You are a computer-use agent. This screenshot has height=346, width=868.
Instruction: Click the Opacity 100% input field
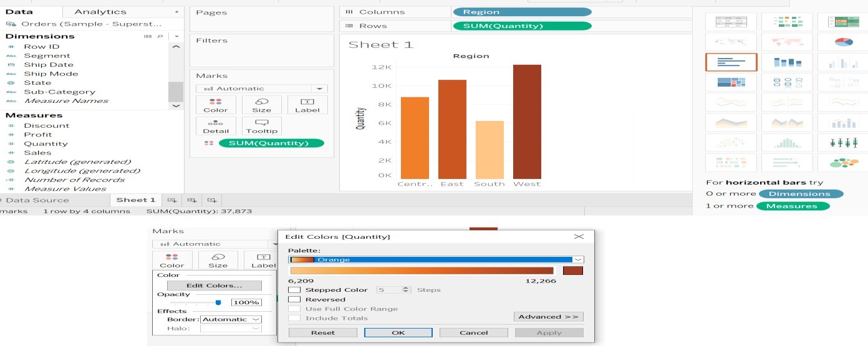point(246,302)
